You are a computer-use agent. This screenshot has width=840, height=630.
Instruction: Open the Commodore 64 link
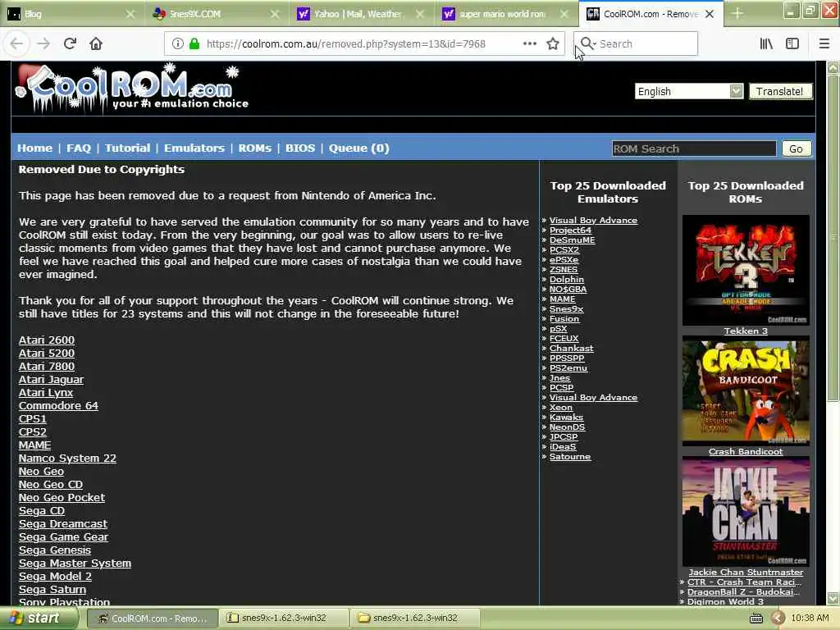[58, 406]
